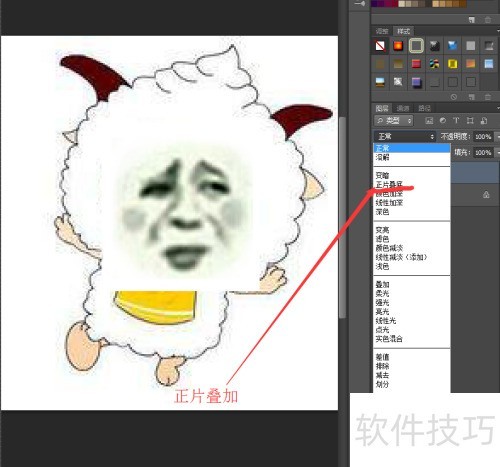The height and width of the screenshot is (467, 500).
Task: Click the 正常 blend mode dropdown box
Action: pos(404,136)
